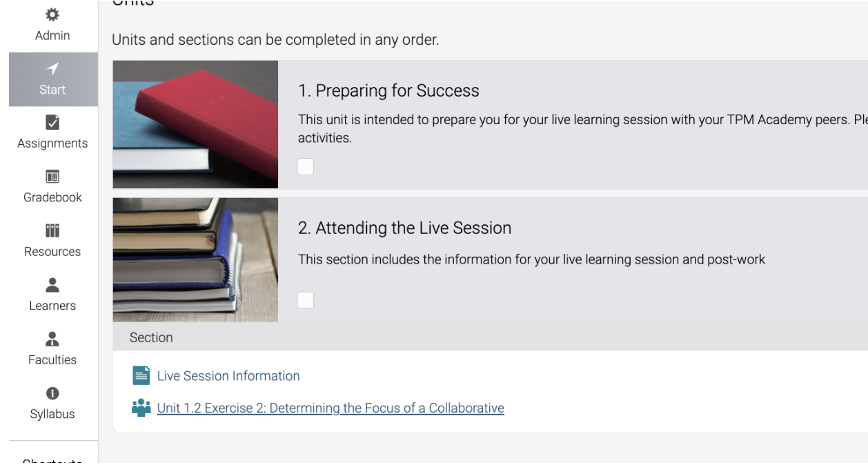Image resolution: width=868 pixels, height=465 pixels.
Task: Check the Attending the Live Session checkbox
Action: coord(306,300)
